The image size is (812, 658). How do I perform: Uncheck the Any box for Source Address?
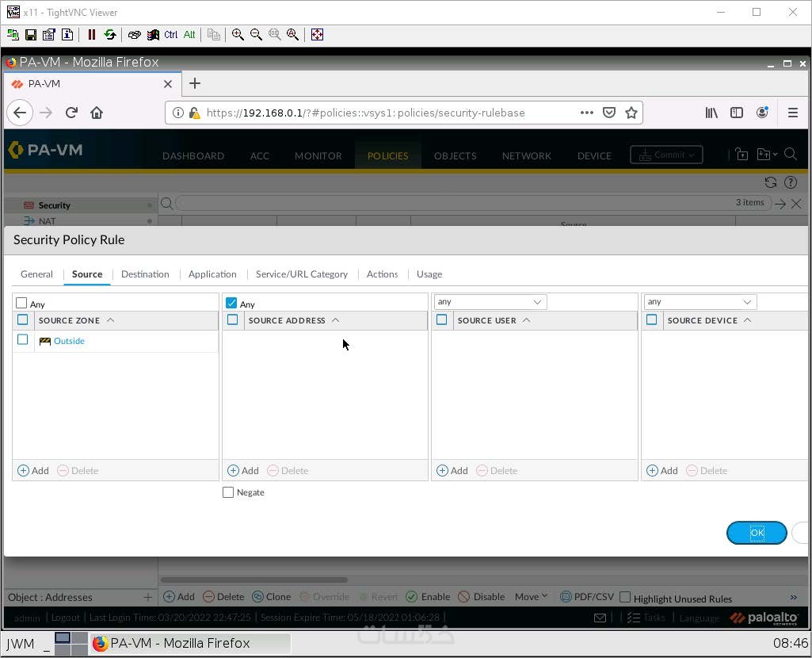(231, 303)
